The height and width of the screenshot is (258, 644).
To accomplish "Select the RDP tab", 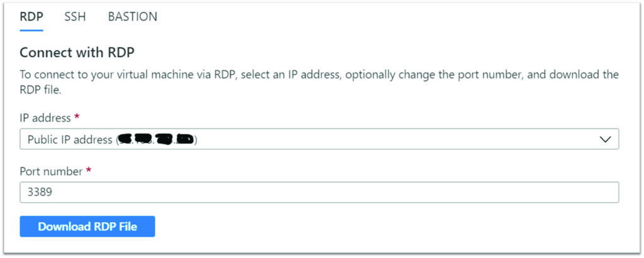I will (x=31, y=17).
